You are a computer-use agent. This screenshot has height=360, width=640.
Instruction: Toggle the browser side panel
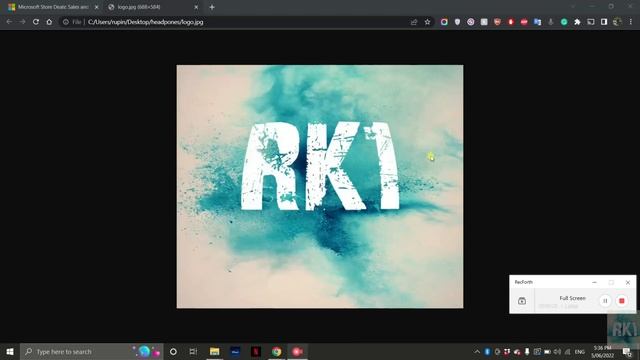(604, 22)
